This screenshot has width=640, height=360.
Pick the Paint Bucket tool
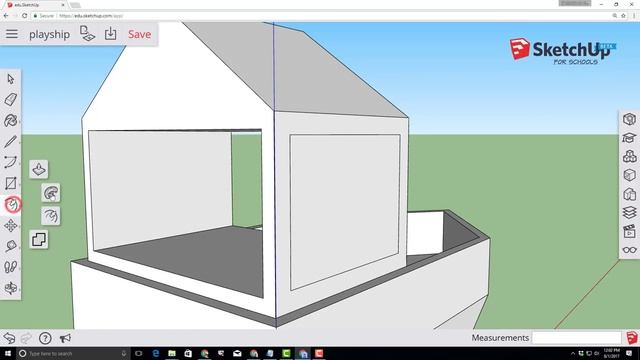[x=11, y=120]
